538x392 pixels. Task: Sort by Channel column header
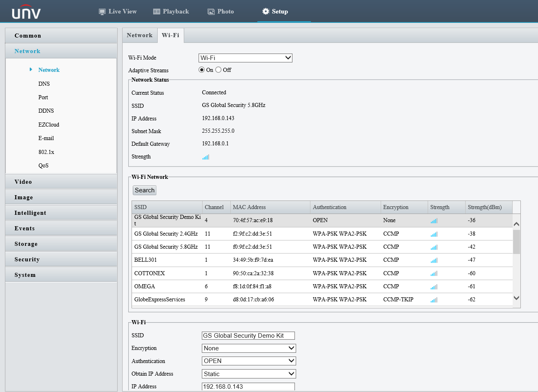click(x=217, y=207)
